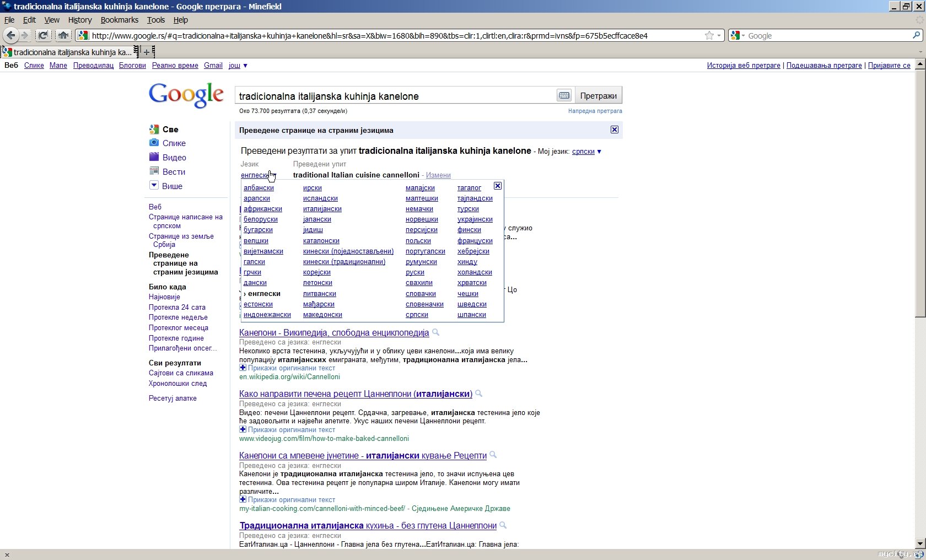Viewport: 926px width, 560px height.
Task: Click the browser URL address bar
Action: click(x=397, y=35)
